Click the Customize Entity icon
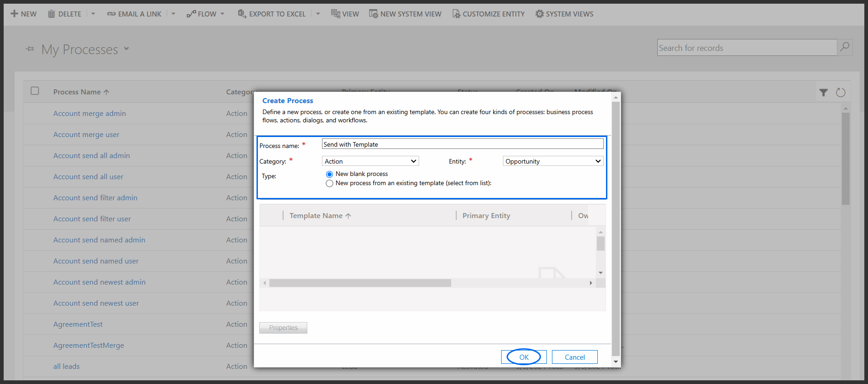The height and width of the screenshot is (384, 868). coord(456,14)
